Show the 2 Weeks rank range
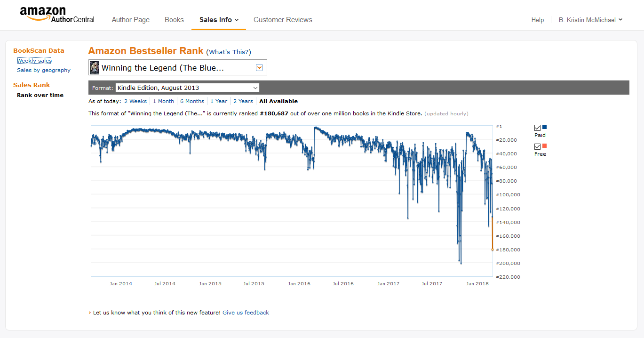644x338 pixels. point(135,101)
